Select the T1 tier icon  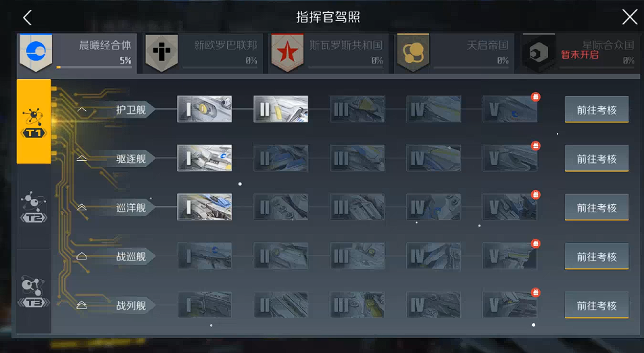pos(34,122)
